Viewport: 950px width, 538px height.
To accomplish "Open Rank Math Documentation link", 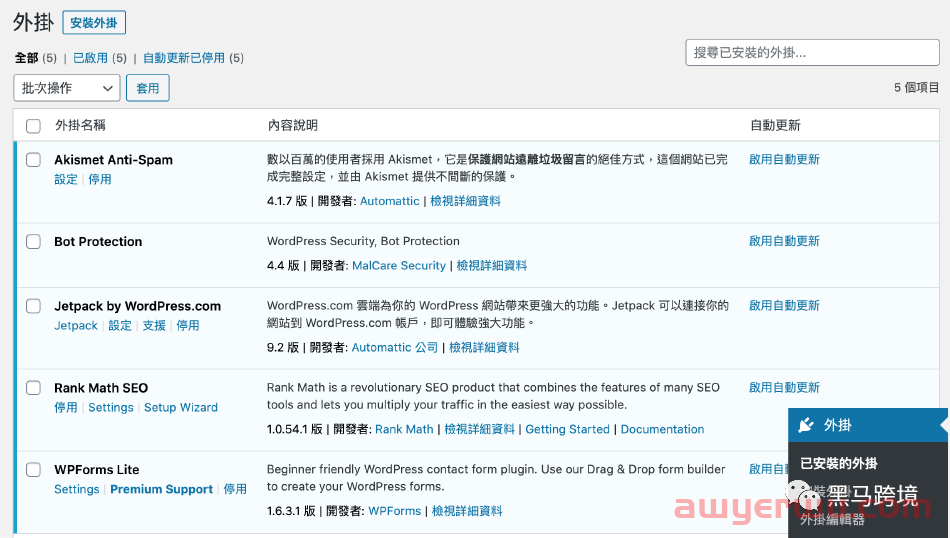I will pyautogui.click(x=662, y=429).
